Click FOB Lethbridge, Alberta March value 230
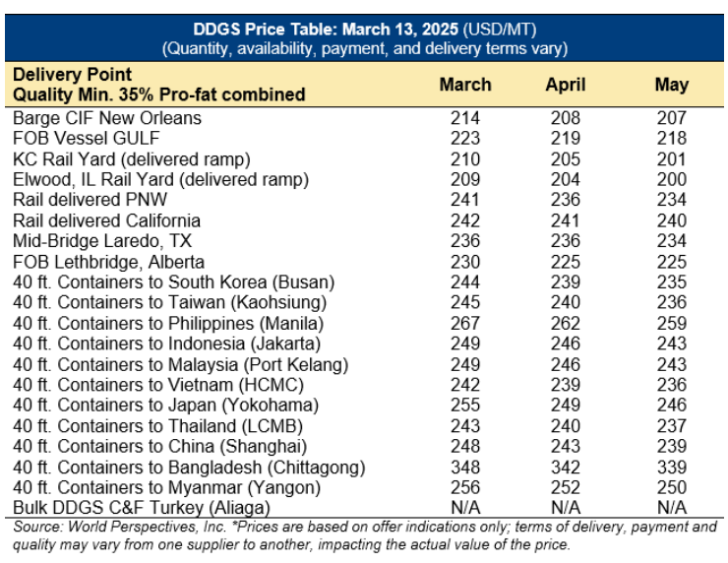The image size is (728, 563). pos(465,262)
